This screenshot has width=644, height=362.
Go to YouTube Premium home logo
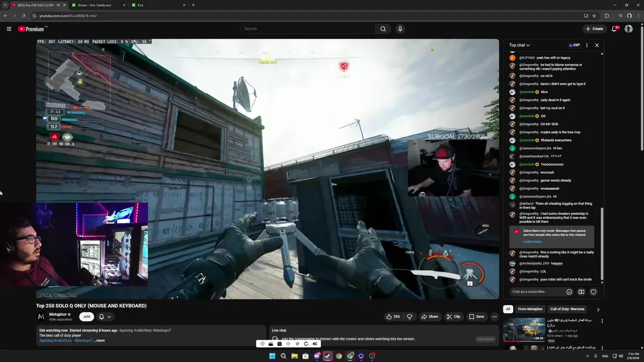[31, 29]
